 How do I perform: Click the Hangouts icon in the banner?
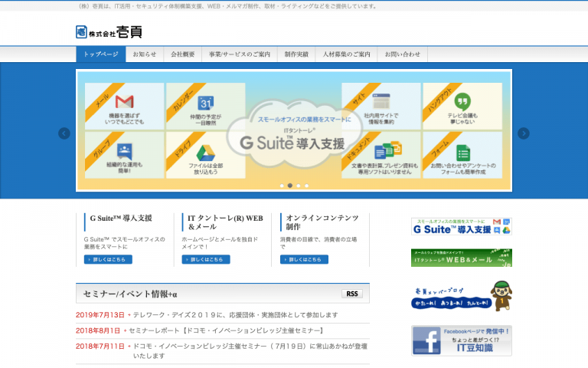[462, 101]
